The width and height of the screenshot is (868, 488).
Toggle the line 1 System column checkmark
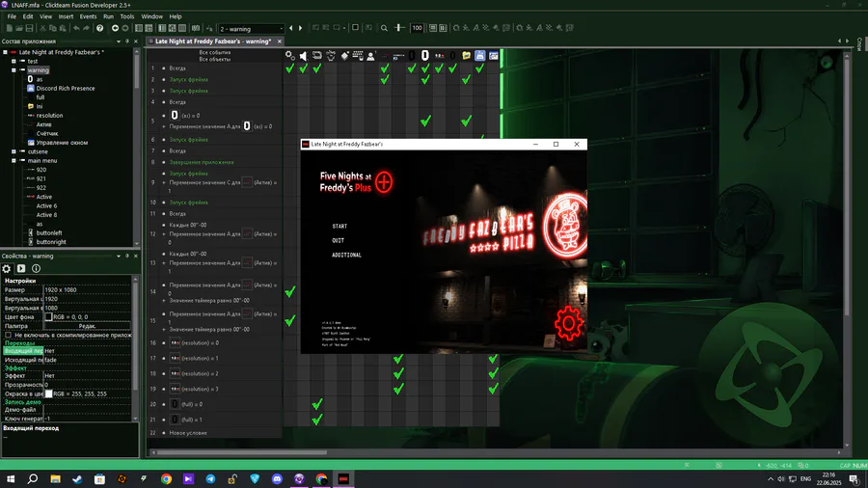point(289,68)
